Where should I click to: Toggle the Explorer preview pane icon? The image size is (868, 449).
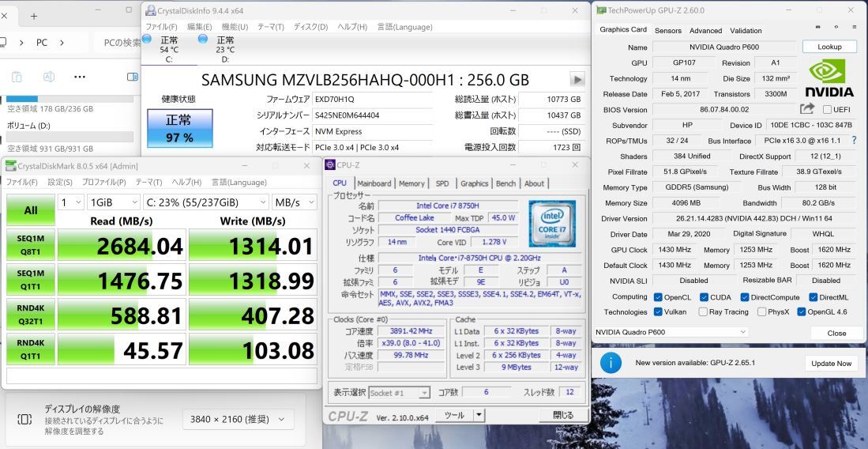[x=133, y=77]
